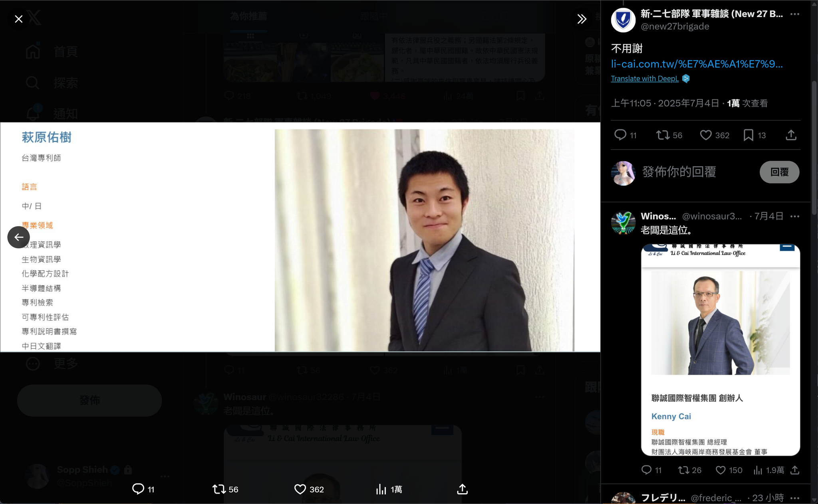The height and width of the screenshot is (504, 818).
Task: Click Translate with DeepL link
Action: pos(645,79)
